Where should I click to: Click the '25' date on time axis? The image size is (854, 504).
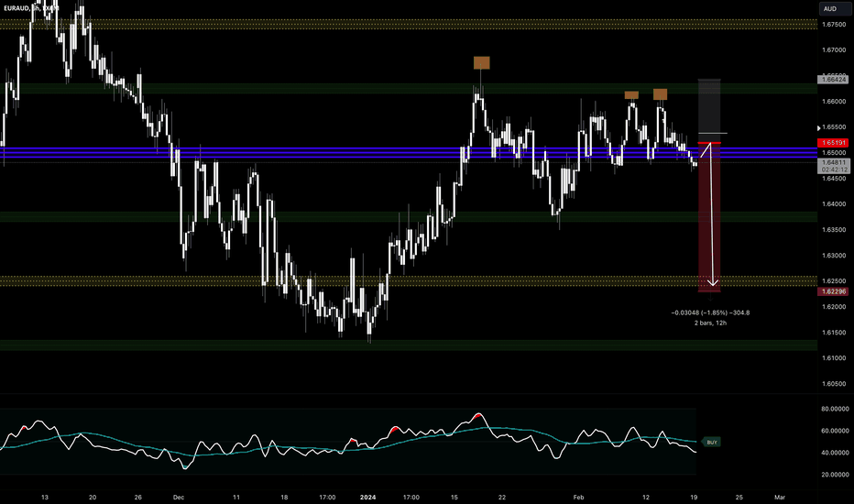click(739, 497)
